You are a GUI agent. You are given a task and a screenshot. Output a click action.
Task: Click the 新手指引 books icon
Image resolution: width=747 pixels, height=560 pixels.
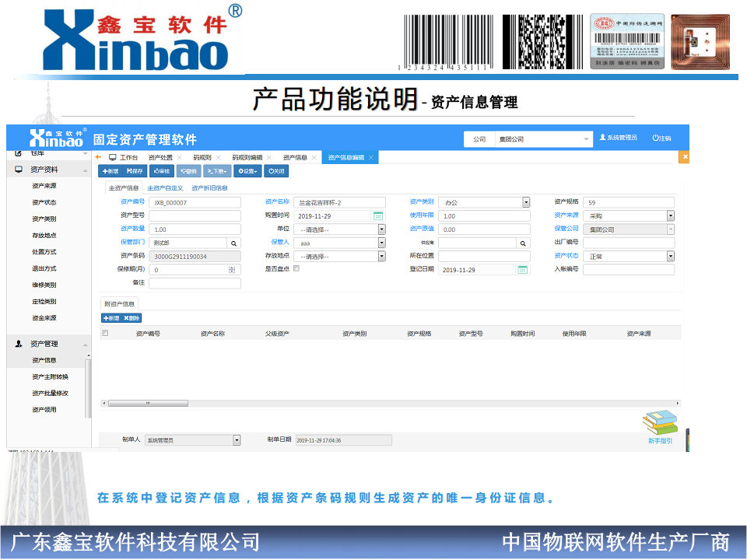[660, 423]
